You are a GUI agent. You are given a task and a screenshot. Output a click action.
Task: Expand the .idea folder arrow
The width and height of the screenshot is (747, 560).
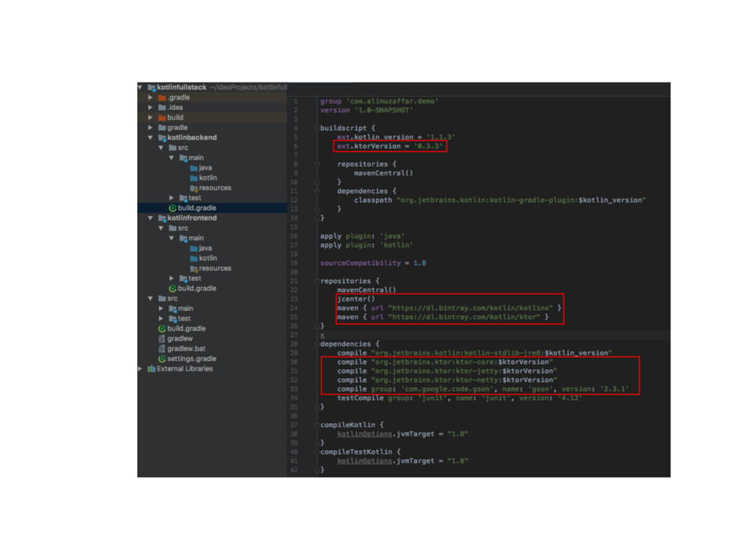(x=150, y=108)
